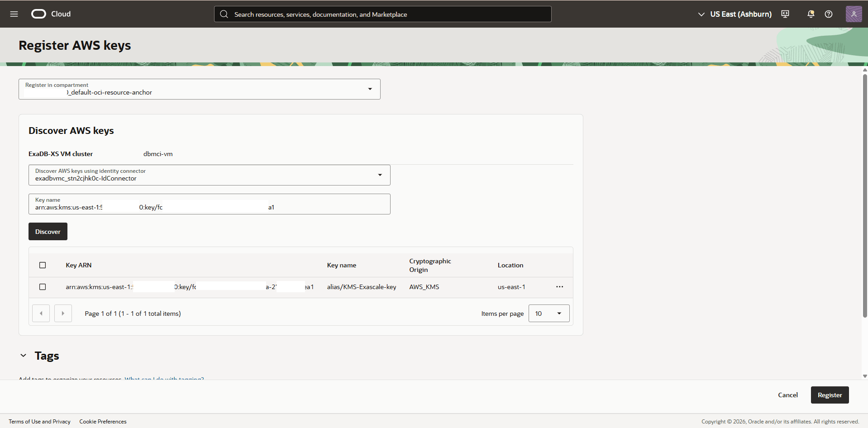This screenshot has height=428, width=868.
Task: Click the Oracle Cloud logo
Action: [51, 14]
